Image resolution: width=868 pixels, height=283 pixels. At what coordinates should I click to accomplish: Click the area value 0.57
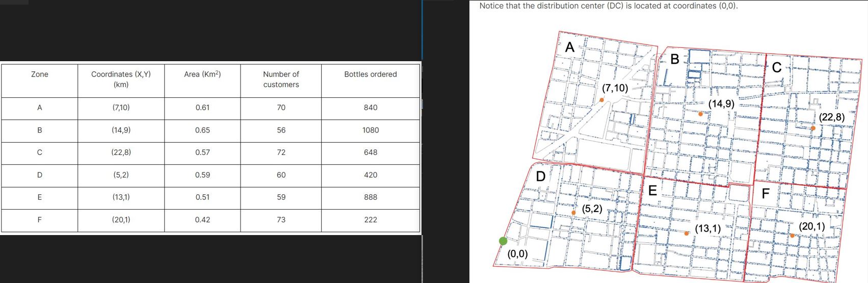coord(202,152)
